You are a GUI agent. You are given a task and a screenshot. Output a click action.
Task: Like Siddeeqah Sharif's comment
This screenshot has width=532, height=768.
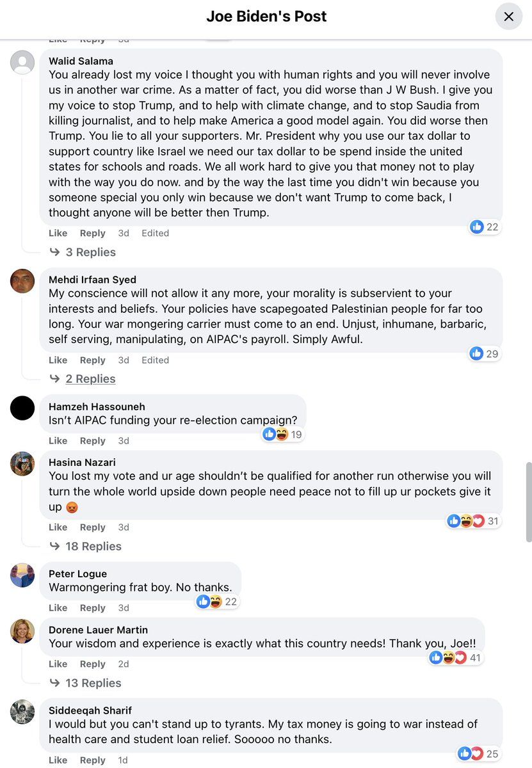pos(58,760)
